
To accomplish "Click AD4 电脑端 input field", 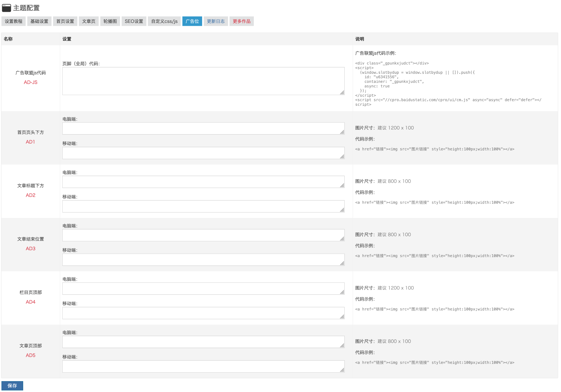I will click(203, 288).
